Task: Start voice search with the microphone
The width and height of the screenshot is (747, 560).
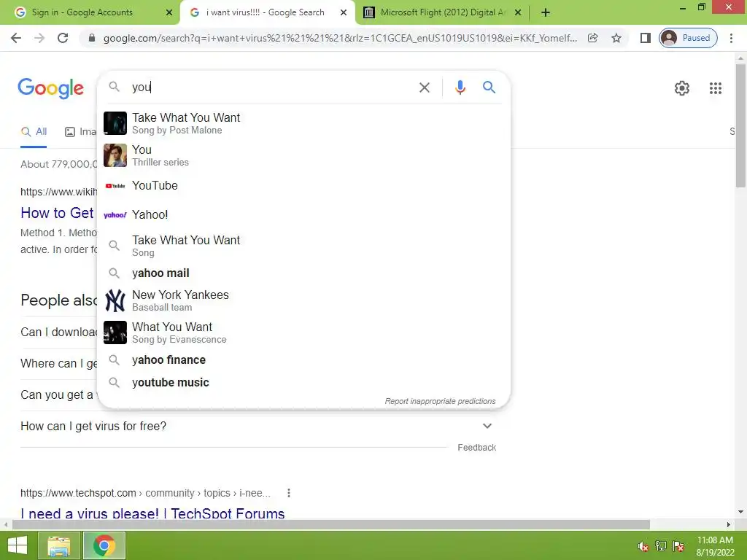Action: click(460, 87)
